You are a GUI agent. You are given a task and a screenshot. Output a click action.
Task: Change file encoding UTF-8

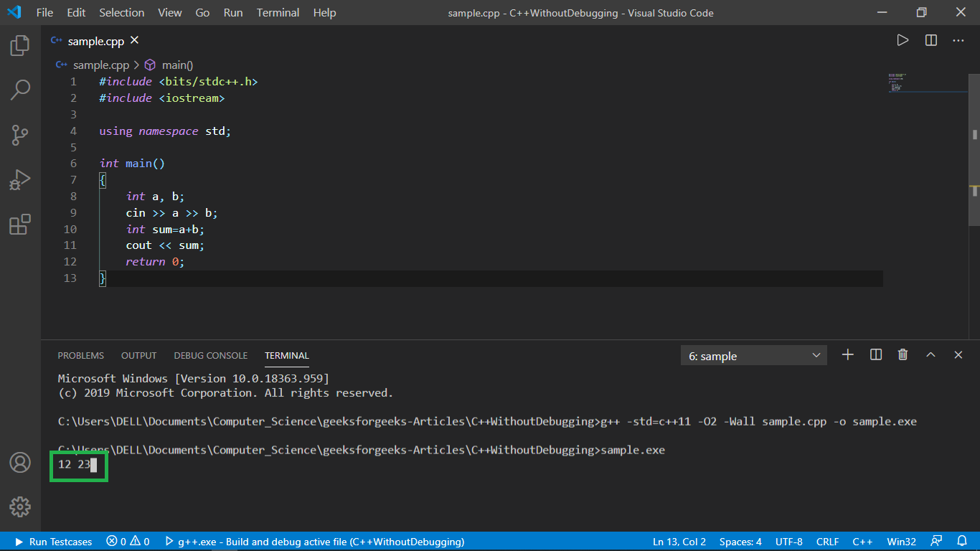789,542
